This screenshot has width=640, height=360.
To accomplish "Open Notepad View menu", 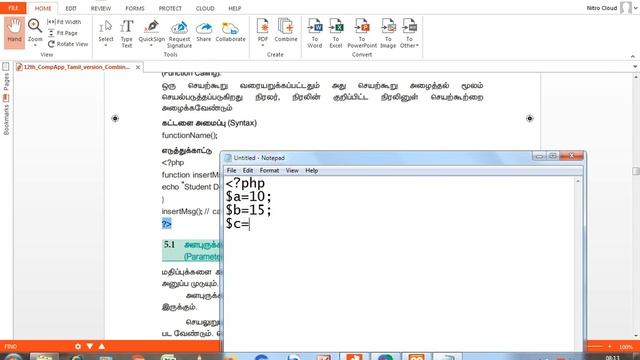I will pos(292,171).
